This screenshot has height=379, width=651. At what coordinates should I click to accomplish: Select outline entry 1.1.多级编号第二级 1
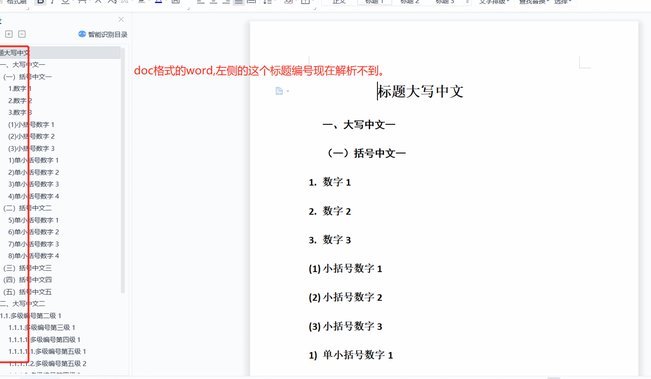pos(31,316)
